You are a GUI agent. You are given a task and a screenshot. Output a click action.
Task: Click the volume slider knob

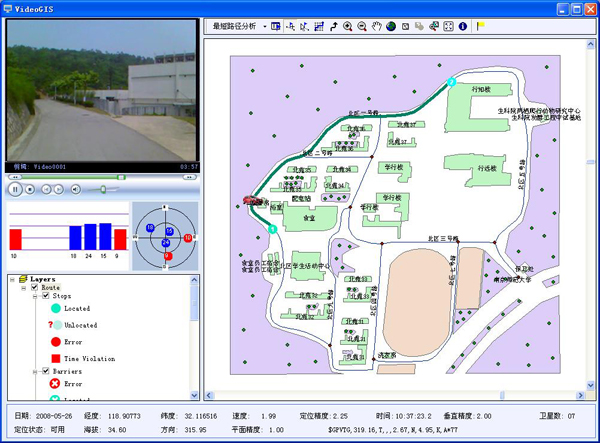point(103,189)
